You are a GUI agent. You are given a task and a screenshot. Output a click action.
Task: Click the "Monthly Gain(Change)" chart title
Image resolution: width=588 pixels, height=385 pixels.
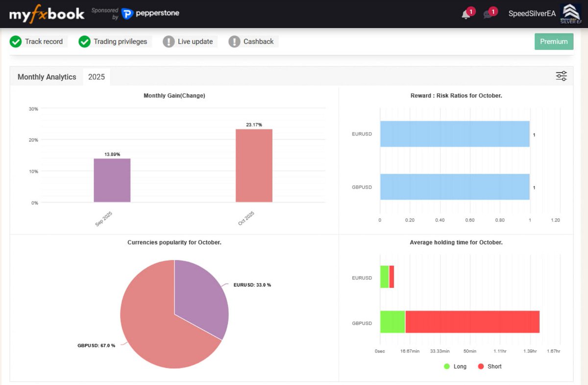(174, 96)
